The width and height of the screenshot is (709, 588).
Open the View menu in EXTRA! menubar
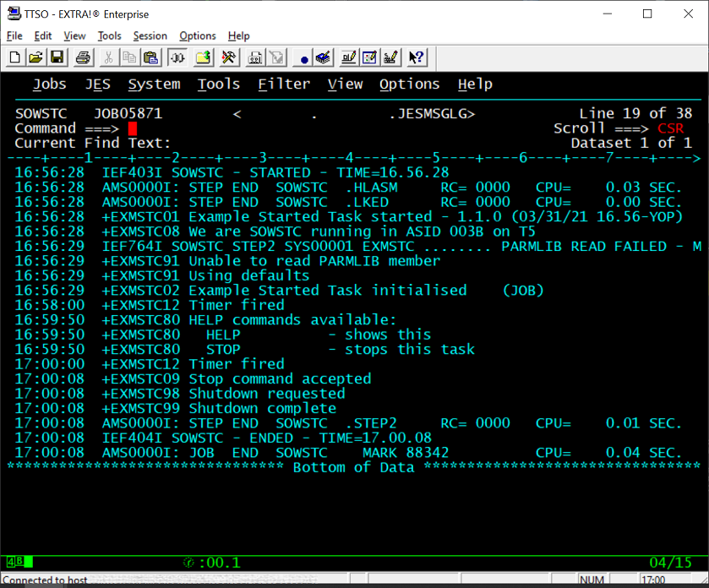[x=74, y=35]
